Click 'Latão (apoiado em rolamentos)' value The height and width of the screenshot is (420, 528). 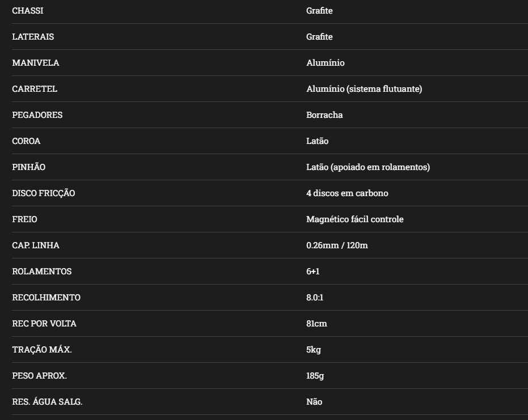[x=368, y=167]
